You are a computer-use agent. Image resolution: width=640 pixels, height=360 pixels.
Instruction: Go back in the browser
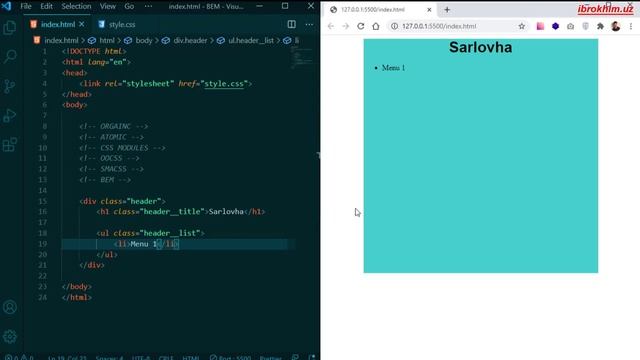click(x=331, y=26)
